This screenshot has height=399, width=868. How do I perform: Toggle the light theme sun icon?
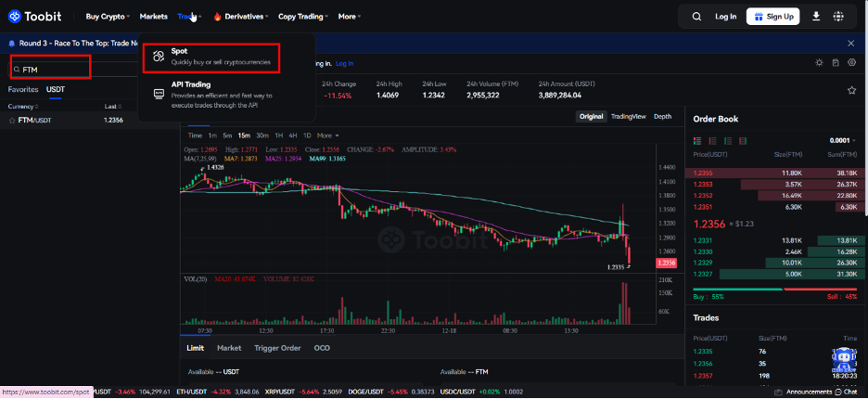click(819, 62)
